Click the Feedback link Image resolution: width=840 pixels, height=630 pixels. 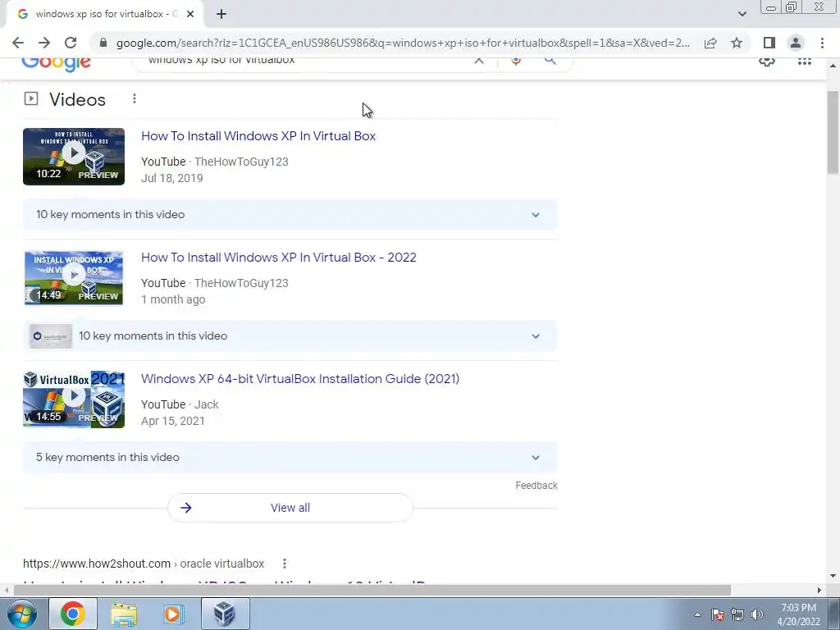point(536,486)
